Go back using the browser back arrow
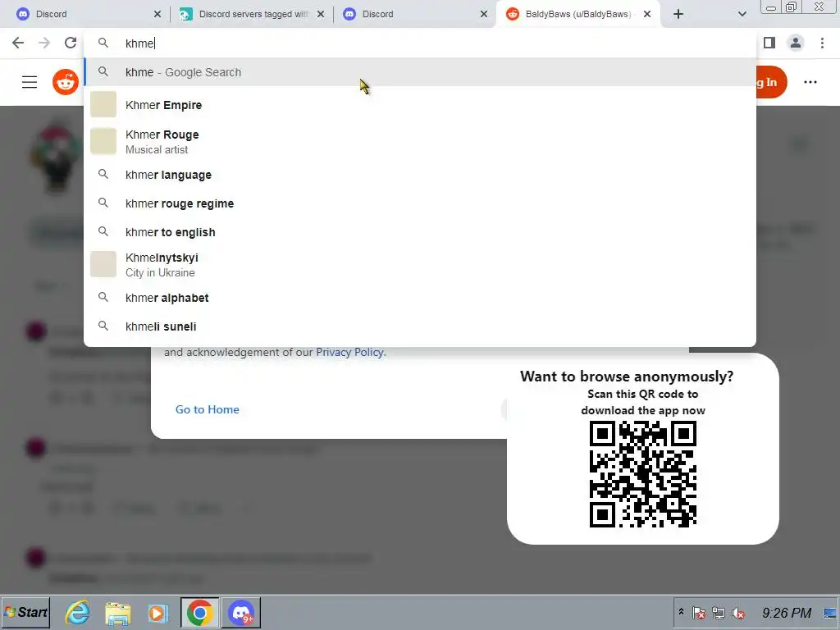840x630 pixels. coord(18,43)
